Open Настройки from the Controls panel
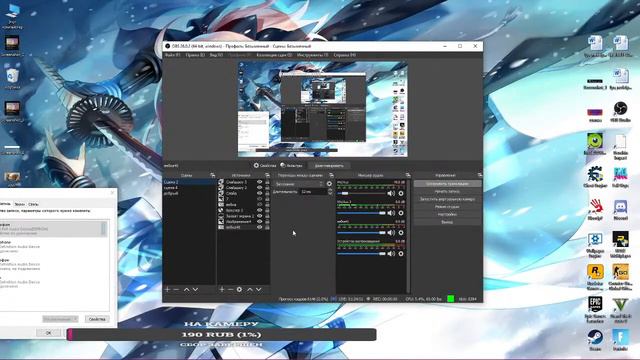This screenshot has width=640, height=360. click(447, 215)
